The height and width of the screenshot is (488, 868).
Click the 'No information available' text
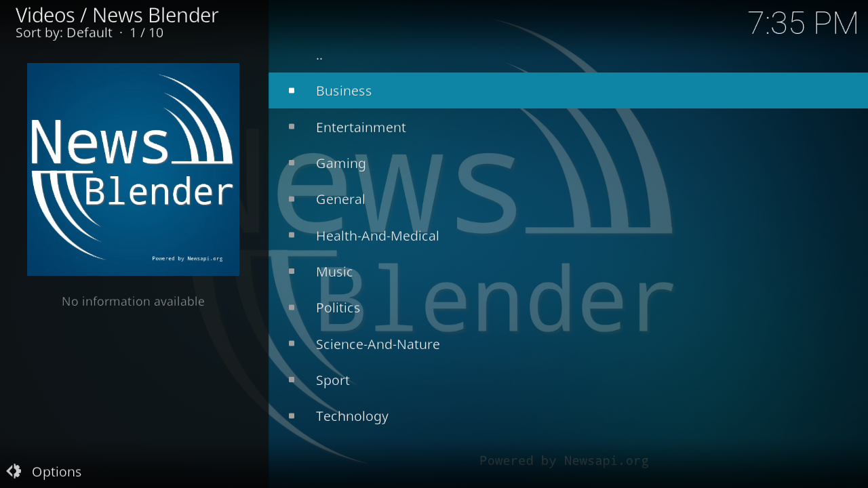click(133, 301)
